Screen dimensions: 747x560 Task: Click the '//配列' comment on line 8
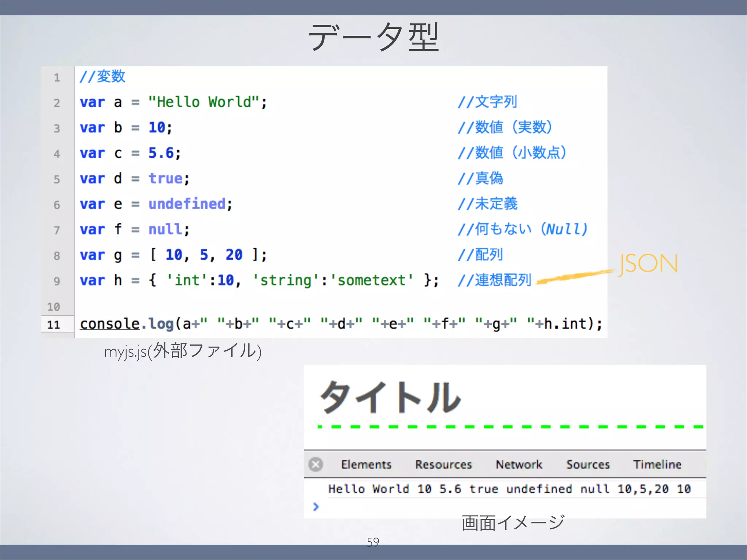tap(480, 255)
